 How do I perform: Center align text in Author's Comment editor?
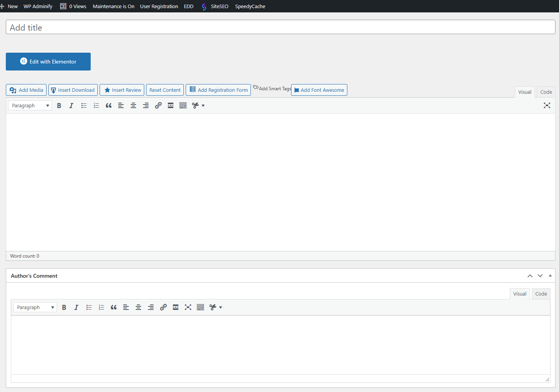(138, 308)
